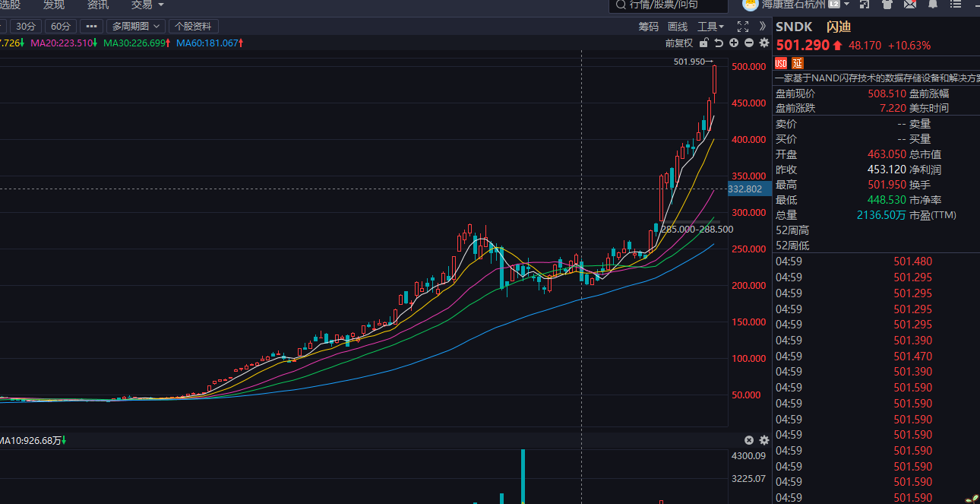The width and height of the screenshot is (980, 504).
Task: Click the 闪迪 stock name
Action: 839,27
